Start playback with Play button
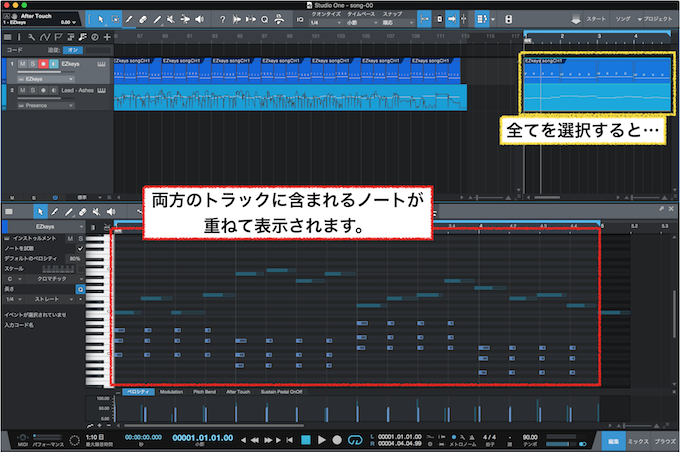Viewport: 680px width, 452px height. [x=322, y=440]
